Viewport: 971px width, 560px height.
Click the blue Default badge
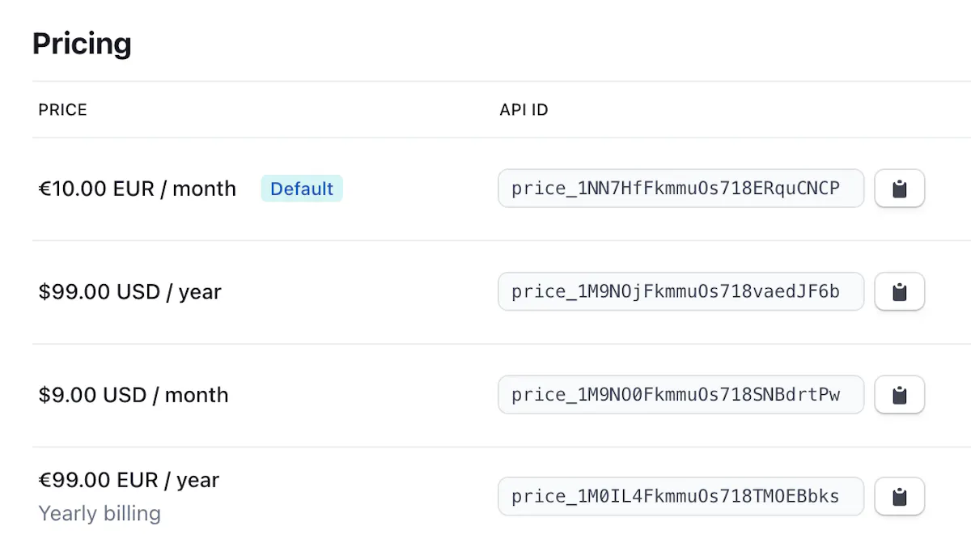click(x=302, y=189)
